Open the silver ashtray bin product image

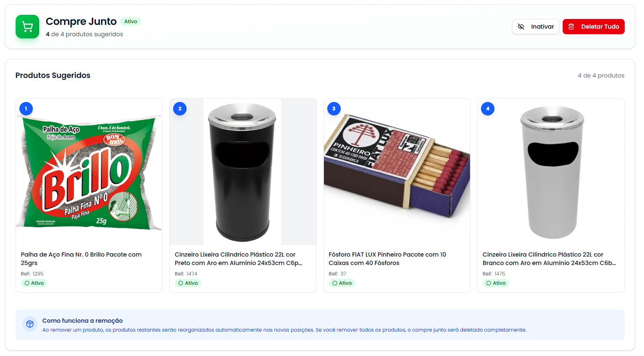tap(551, 173)
